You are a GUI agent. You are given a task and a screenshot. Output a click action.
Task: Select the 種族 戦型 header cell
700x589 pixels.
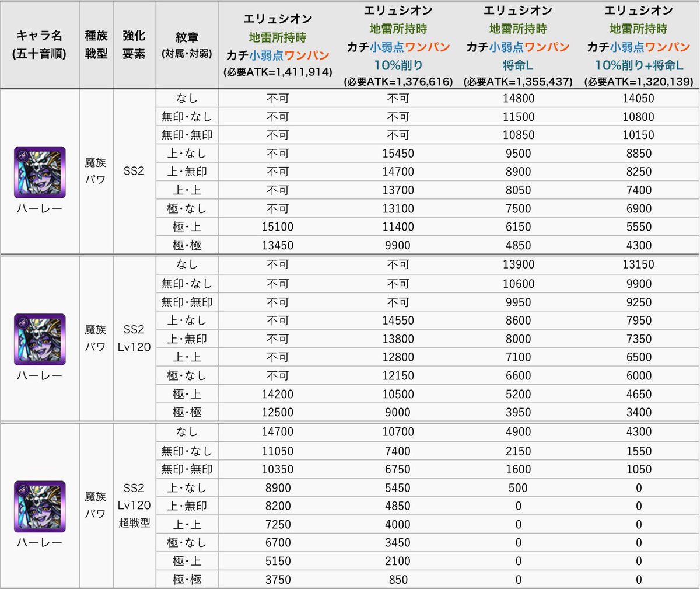[x=96, y=44]
